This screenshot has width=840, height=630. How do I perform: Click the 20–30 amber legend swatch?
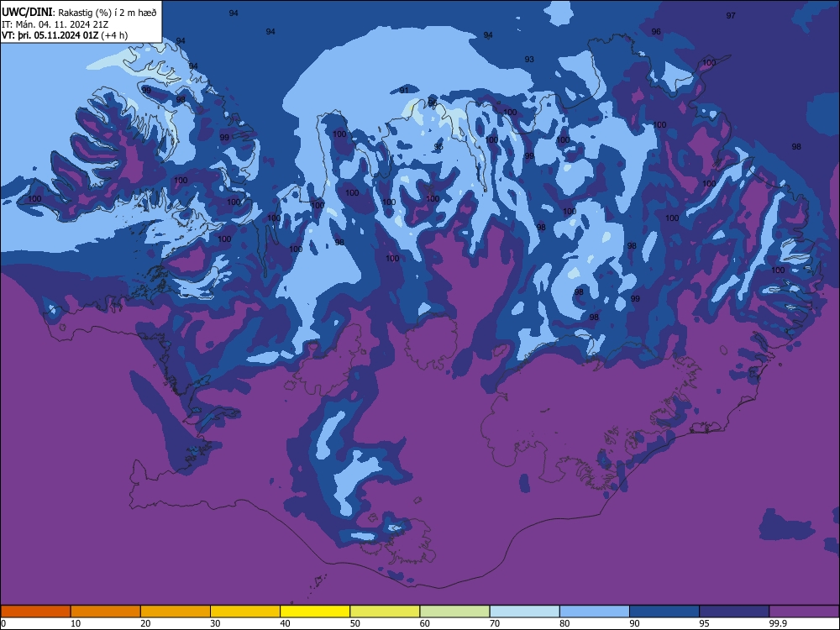pos(176,612)
